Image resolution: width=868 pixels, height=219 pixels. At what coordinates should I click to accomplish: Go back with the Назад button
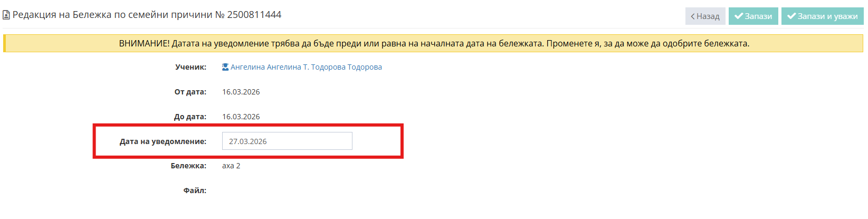click(x=705, y=16)
